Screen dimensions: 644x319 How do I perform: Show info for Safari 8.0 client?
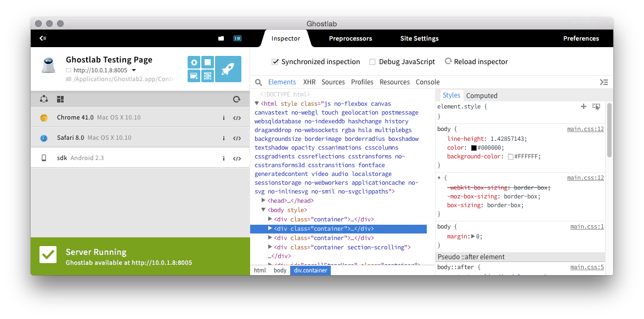coord(224,138)
